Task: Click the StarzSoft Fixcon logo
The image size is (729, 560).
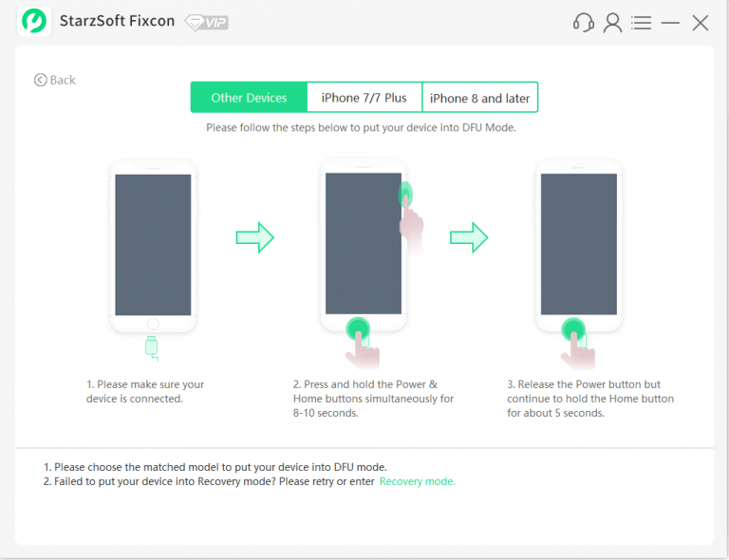Action: (34, 22)
